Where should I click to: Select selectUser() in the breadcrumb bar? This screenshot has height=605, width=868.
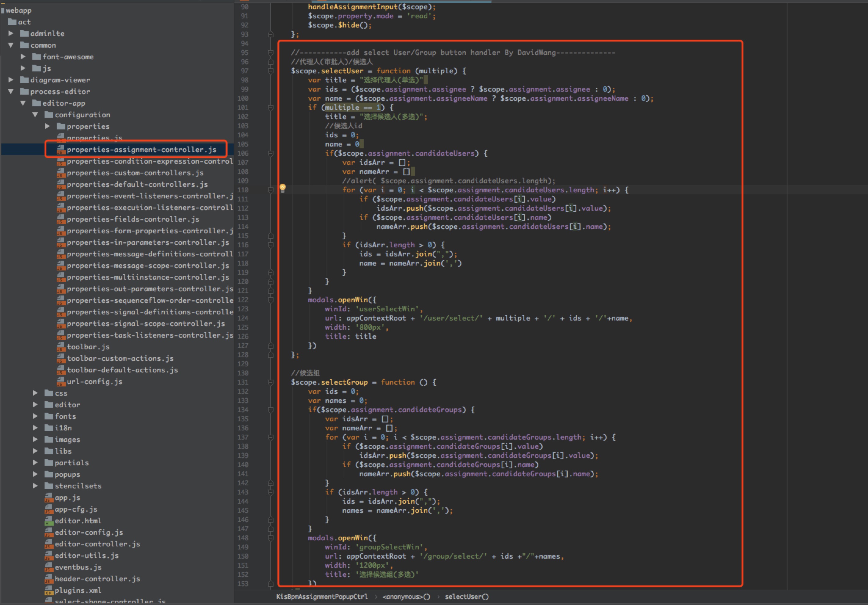click(x=467, y=596)
